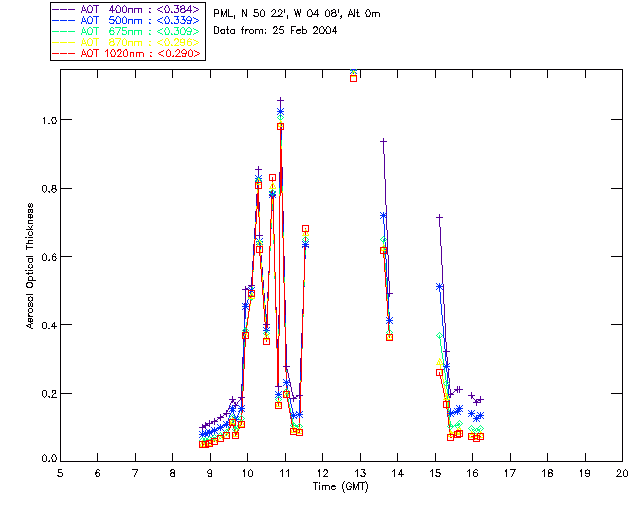Click the x-axis tick label 7
640x512 pixels.
[135, 473]
